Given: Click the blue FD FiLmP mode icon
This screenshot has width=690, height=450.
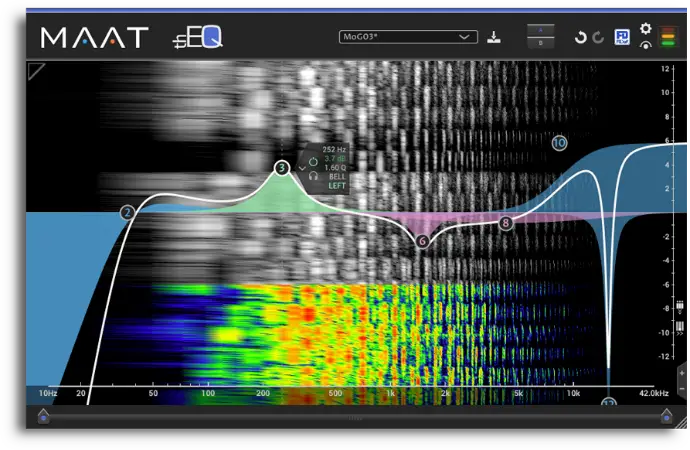Looking at the screenshot, I should pos(621,37).
